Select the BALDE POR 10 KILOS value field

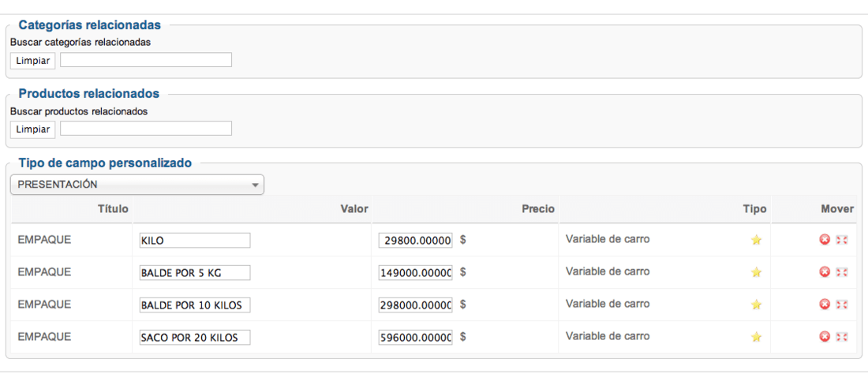point(195,305)
